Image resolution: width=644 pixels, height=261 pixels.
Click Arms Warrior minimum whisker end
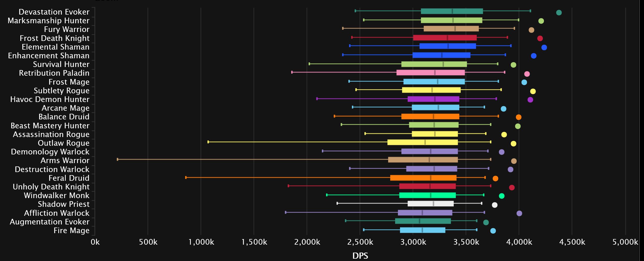tap(117, 159)
